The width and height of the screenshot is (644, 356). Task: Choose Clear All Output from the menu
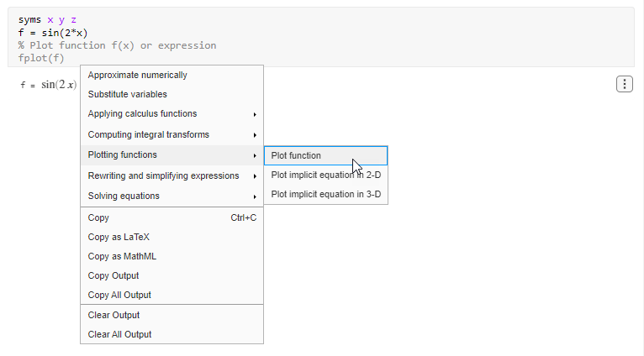119,334
